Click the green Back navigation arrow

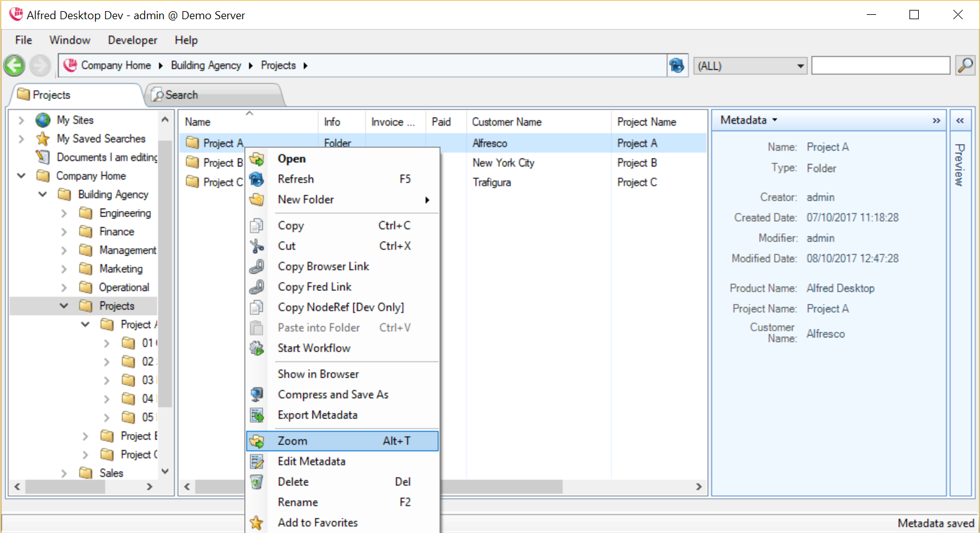14,66
